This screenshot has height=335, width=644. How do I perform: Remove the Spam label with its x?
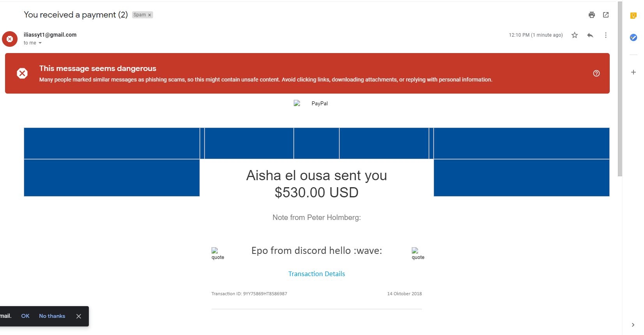[150, 15]
